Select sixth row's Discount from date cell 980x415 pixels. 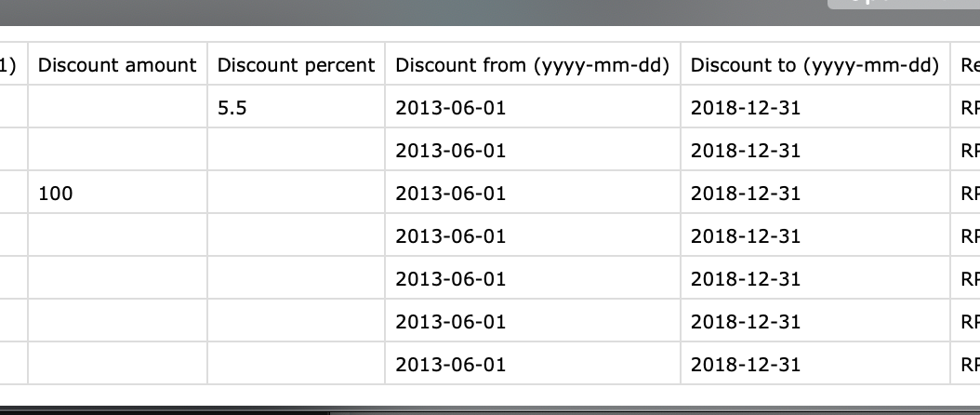[x=533, y=321]
